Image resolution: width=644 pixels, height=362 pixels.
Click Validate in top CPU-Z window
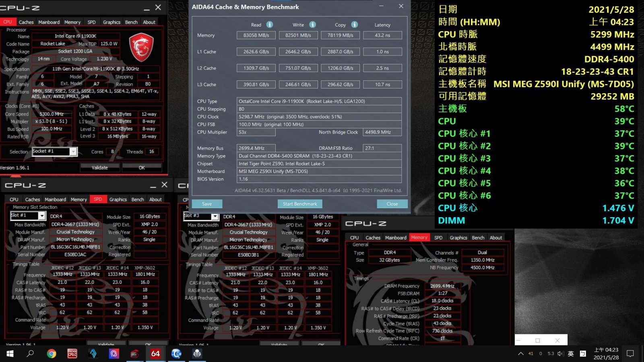coord(100,167)
